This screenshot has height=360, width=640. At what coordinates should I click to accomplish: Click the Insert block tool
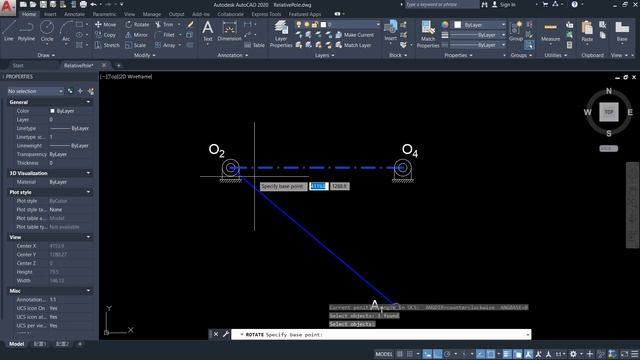click(391, 31)
